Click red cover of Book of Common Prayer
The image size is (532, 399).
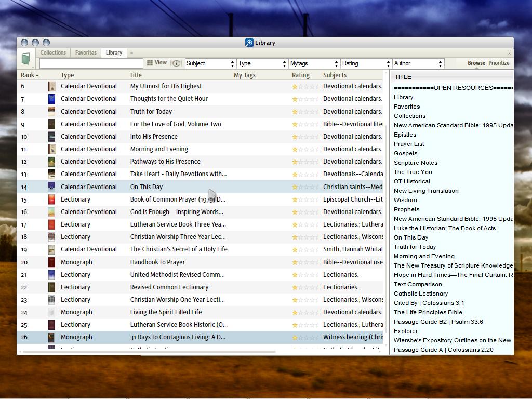coord(51,199)
